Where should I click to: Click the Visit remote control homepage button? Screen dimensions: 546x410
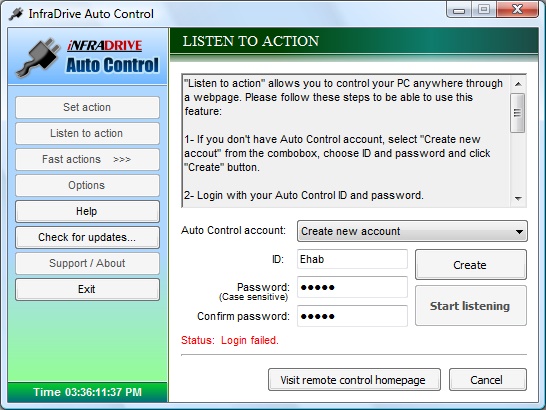click(354, 380)
